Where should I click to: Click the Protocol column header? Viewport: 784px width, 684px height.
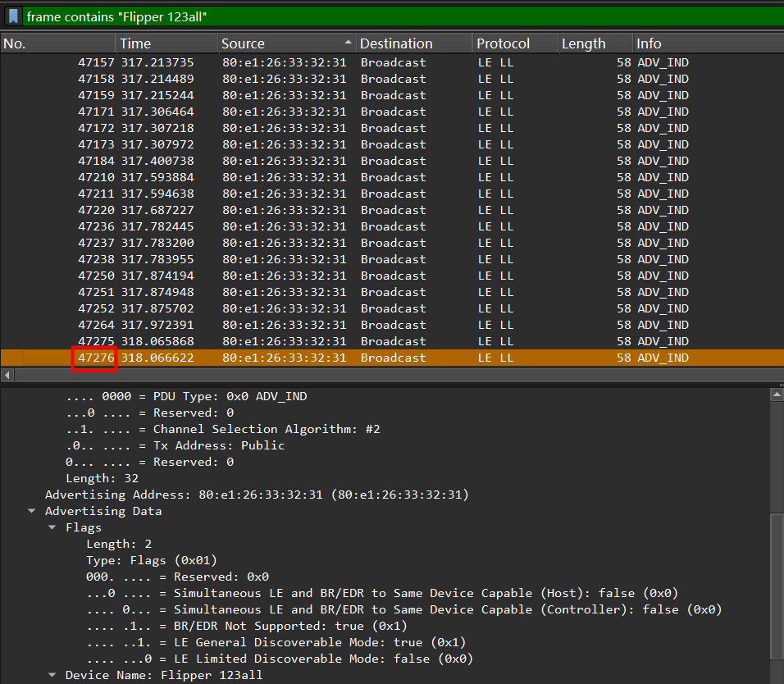[515, 43]
